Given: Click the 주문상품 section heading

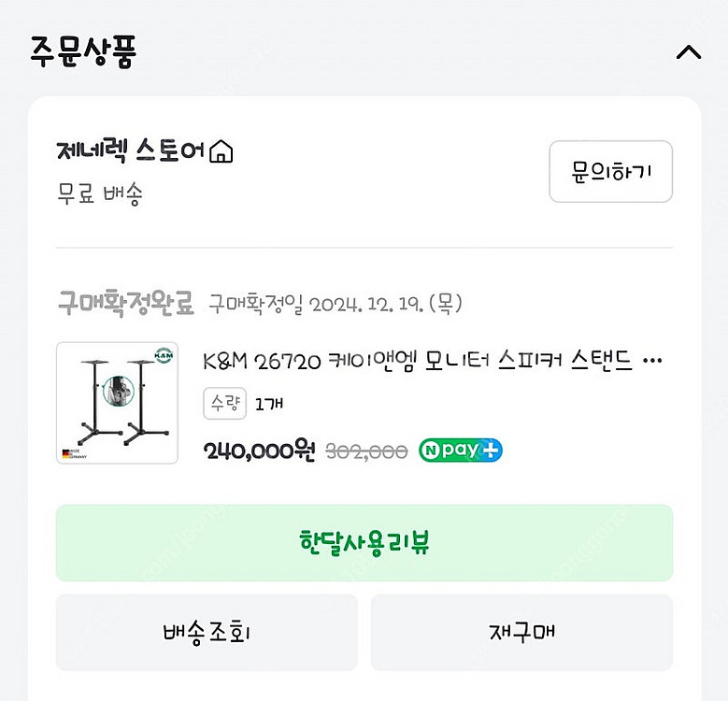Looking at the screenshot, I should [x=83, y=51].
